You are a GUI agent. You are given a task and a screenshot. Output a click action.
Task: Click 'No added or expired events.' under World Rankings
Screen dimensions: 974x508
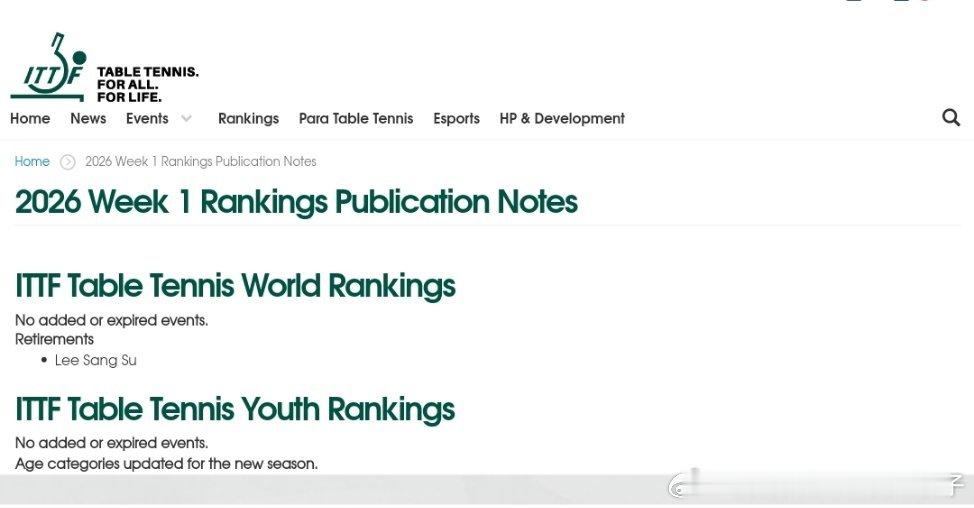pos(112,320)
